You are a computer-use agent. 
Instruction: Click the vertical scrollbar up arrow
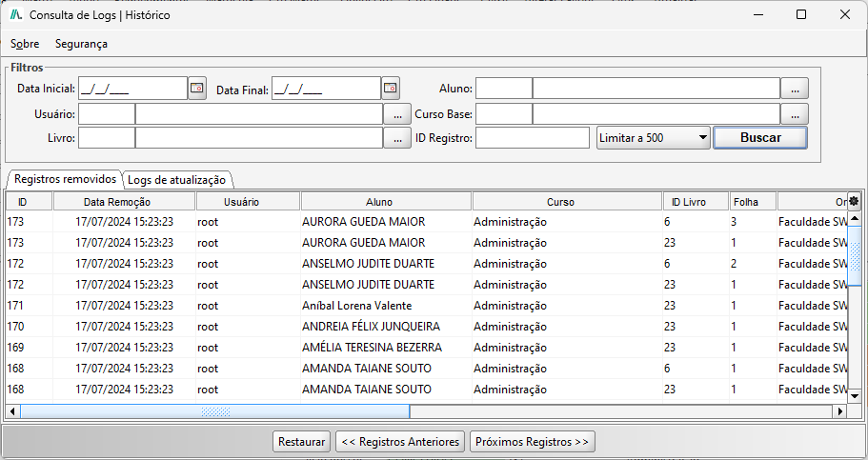pos(854,219)
